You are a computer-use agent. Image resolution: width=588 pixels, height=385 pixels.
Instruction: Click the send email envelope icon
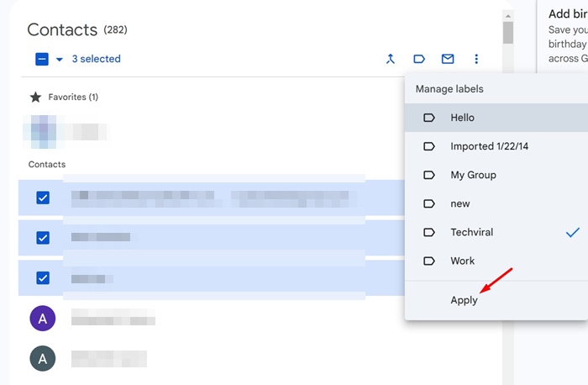[x=448, y=59]
